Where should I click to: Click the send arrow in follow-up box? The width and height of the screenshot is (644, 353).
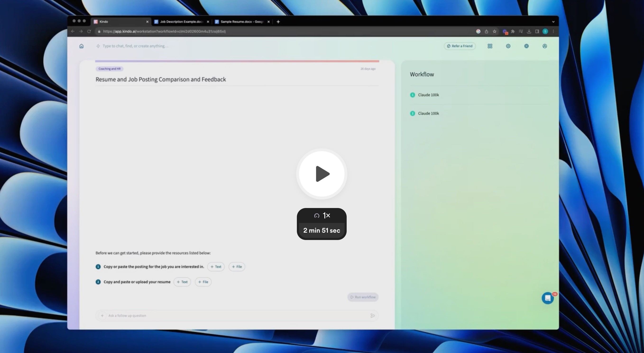(x=373, y=316)
